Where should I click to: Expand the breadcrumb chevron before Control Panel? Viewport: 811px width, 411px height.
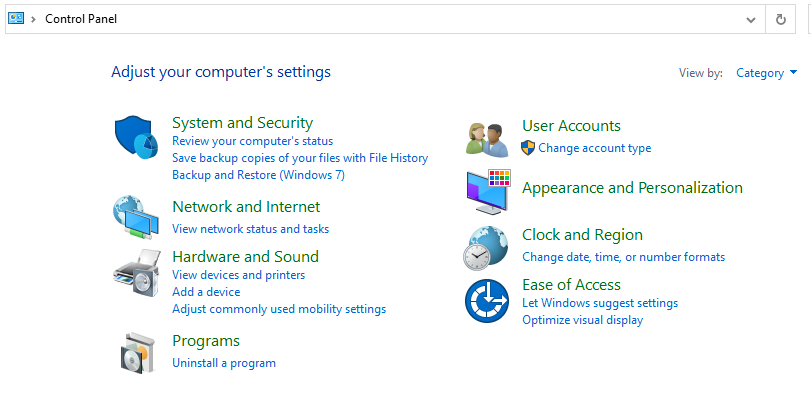(x=34, y=19)
